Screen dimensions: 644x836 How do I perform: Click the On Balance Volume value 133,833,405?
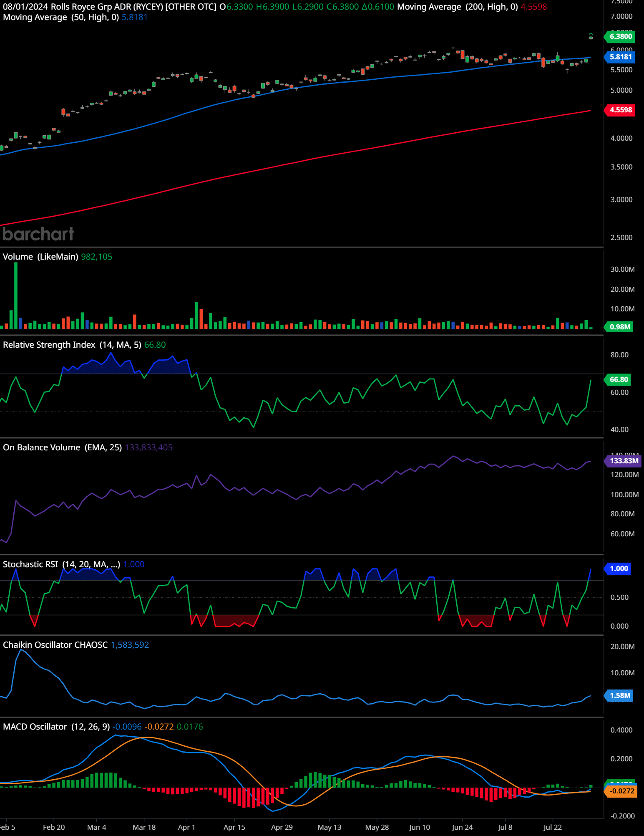(148, 447)
